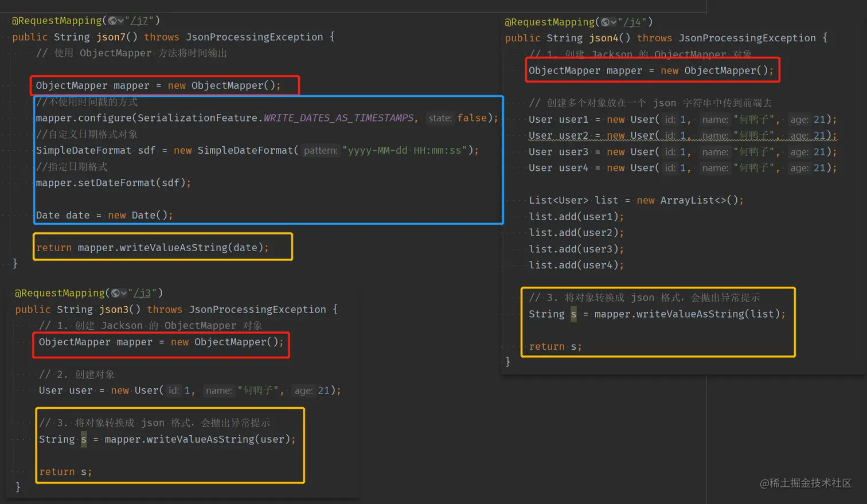Click the "false" argument of mapper.configure
The width and height of the screenshot is (867, 504).
[472, 118]
